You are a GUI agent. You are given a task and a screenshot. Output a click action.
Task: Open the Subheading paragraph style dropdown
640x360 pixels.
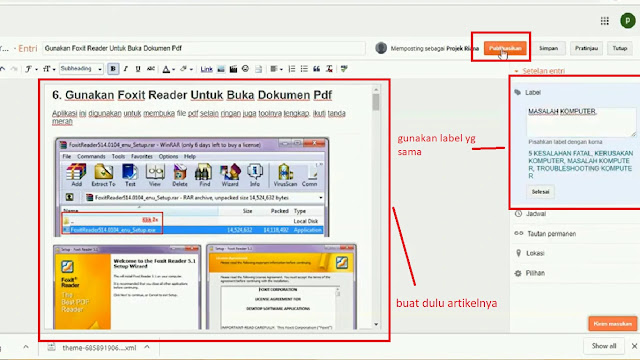pyautogui.click(x=81, y=69)
